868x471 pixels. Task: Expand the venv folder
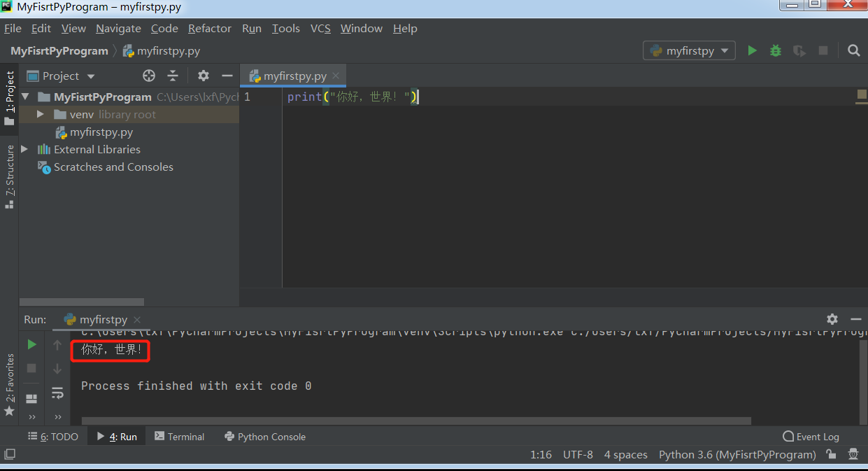coord(41,114)
